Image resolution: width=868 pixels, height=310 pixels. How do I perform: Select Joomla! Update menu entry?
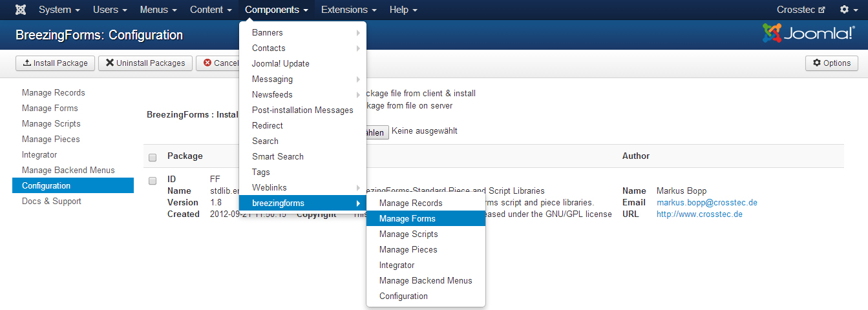[302, 64]
